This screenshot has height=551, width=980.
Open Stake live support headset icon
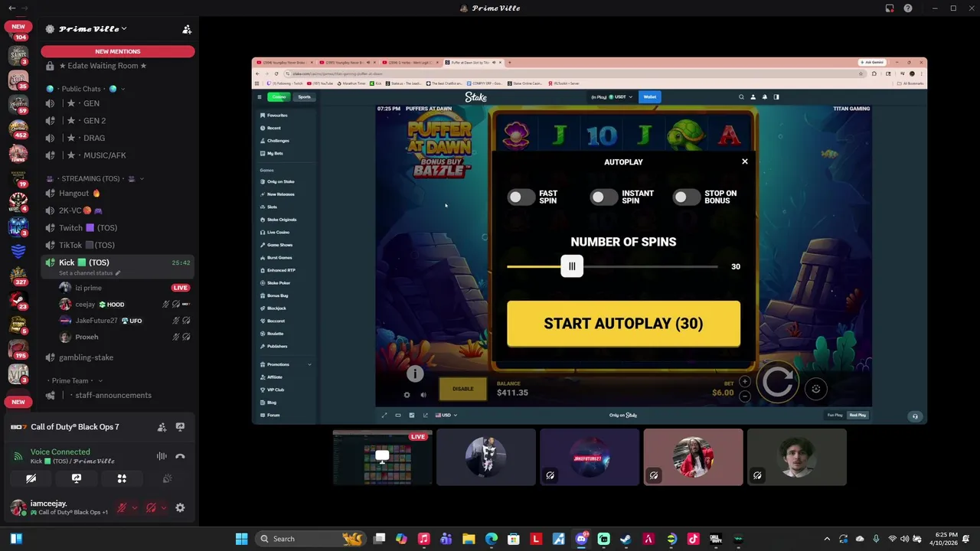[915, 416]
